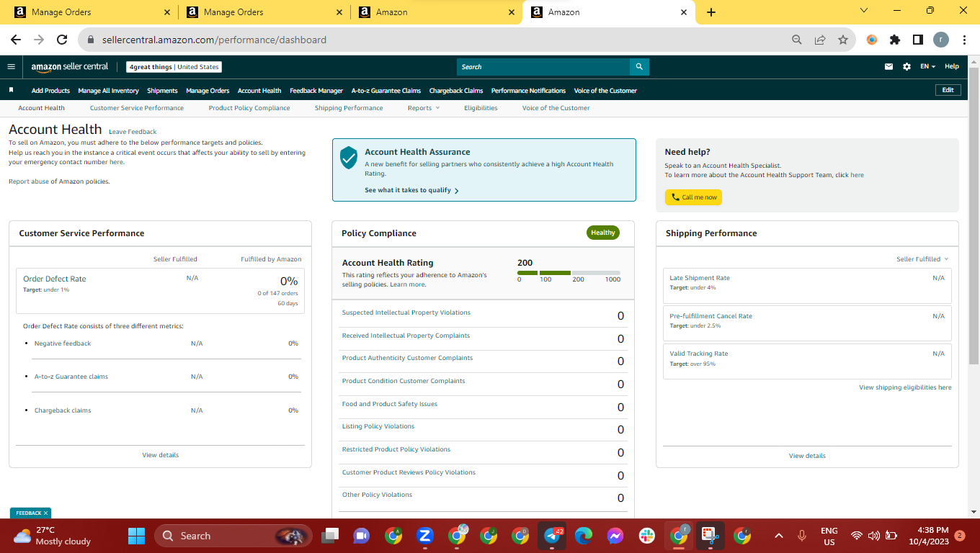Open the browser tab search chevron

pyautogui.click(x=865, y=11)
